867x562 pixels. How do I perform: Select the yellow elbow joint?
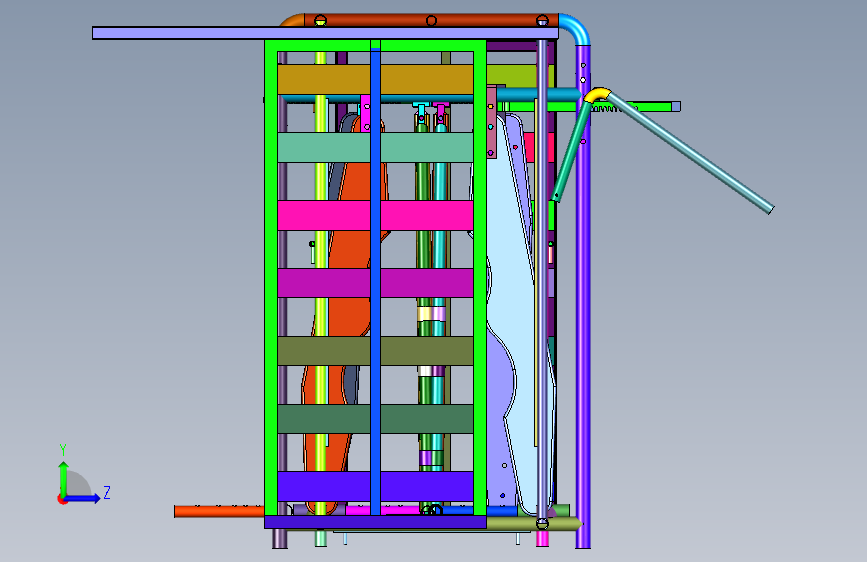[x=597, y=95]
